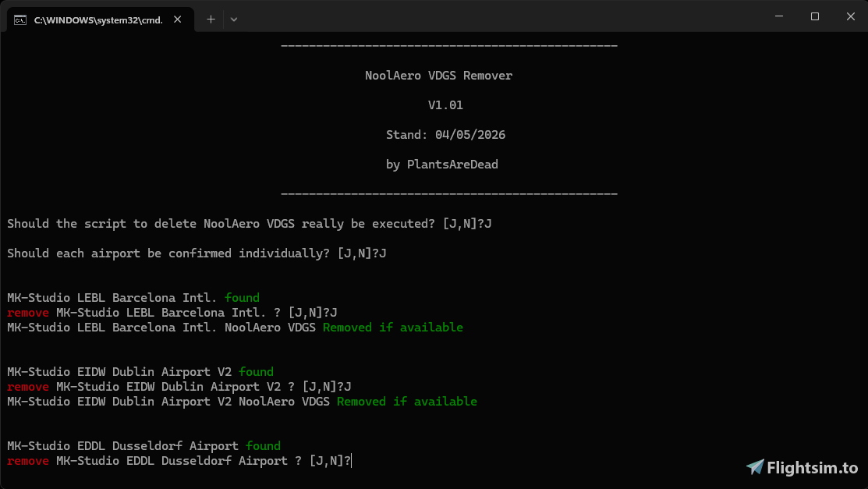868x489 pixels.
Task: Click the 'MK-Studio EDDL Dusseldorf Airport found' line
Action: point(144,446)
